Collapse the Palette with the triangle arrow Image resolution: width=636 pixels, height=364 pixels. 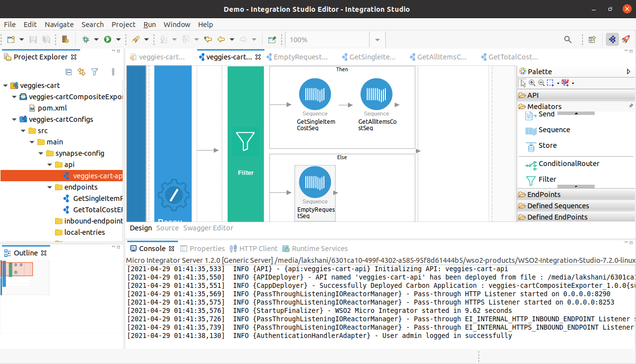(629, 72)
